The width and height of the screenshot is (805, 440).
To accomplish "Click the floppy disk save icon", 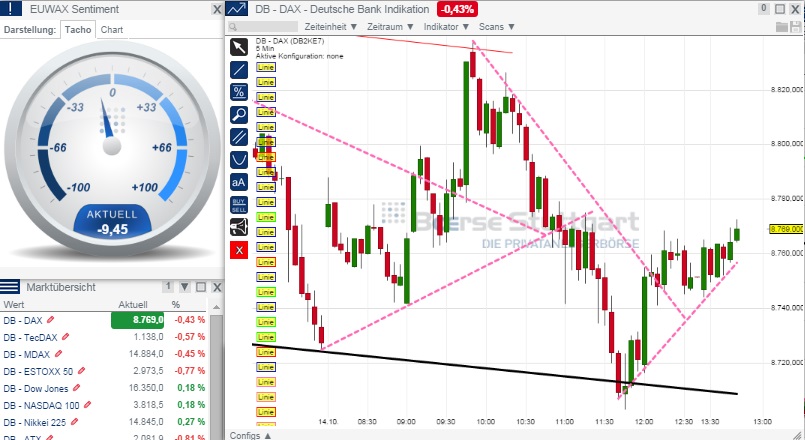I will (x=796, y=27).
